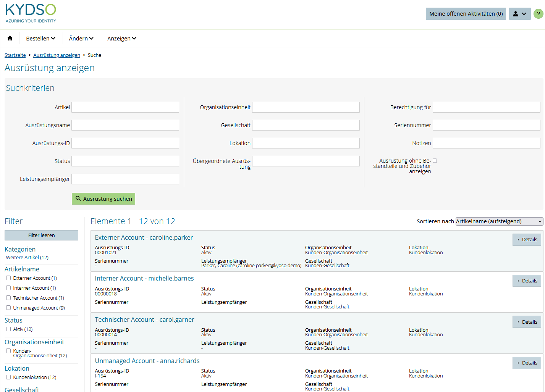Click the user account icon in the header
Viewport: 545px width, 392px height.
516,13
